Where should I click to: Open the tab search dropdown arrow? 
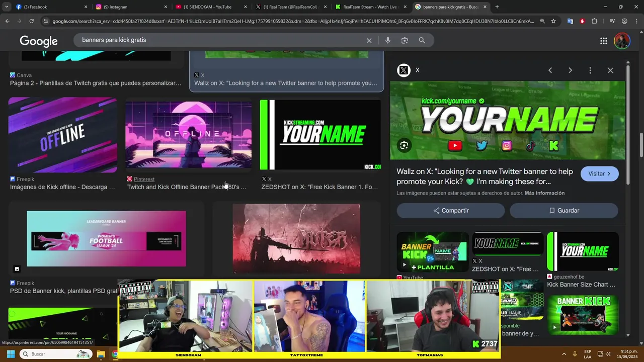tap(6, 7)
